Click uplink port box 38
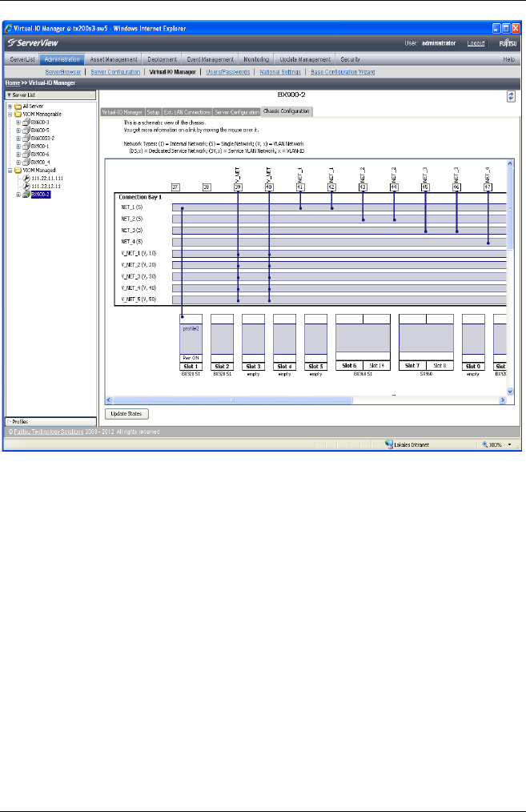This screenshot has width=526, height=812. pyautogui.click(x=207, y=187)
